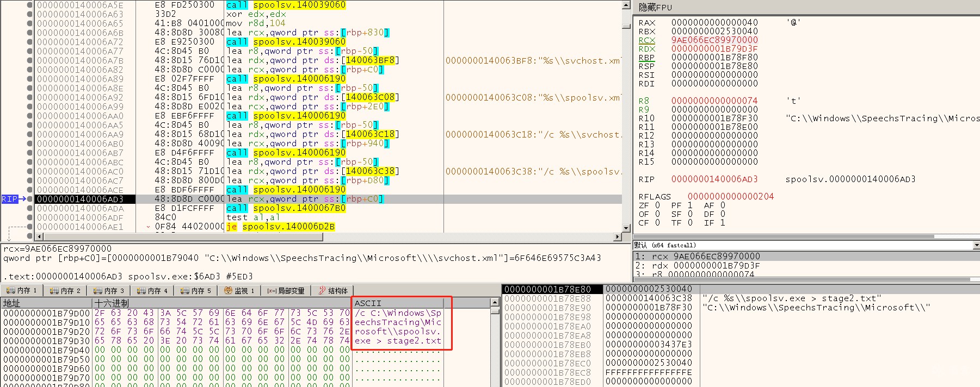Screen dimensions: 980x387
Task: Select the je spoolsv.140006D2B instruction
Action: 280,227
